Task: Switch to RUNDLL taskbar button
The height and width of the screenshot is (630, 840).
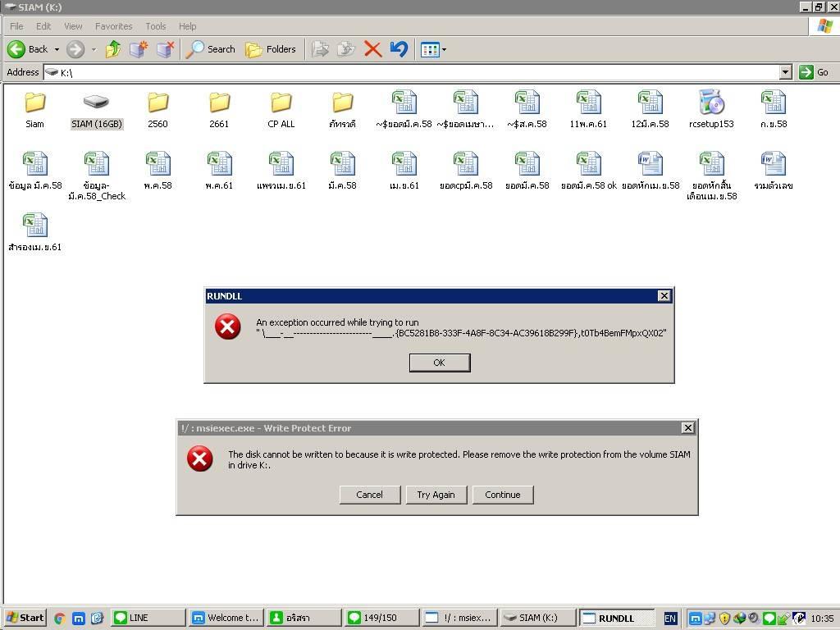Action: (618, 618)
